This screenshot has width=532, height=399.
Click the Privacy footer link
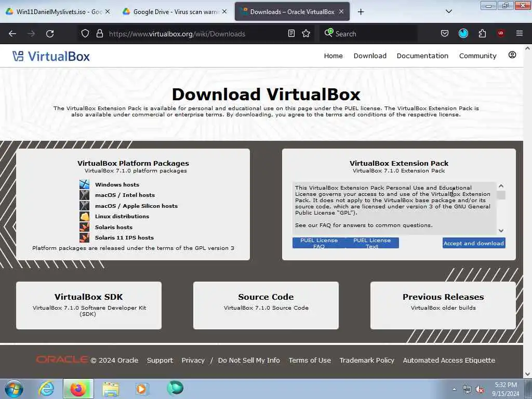pos(193,361)
